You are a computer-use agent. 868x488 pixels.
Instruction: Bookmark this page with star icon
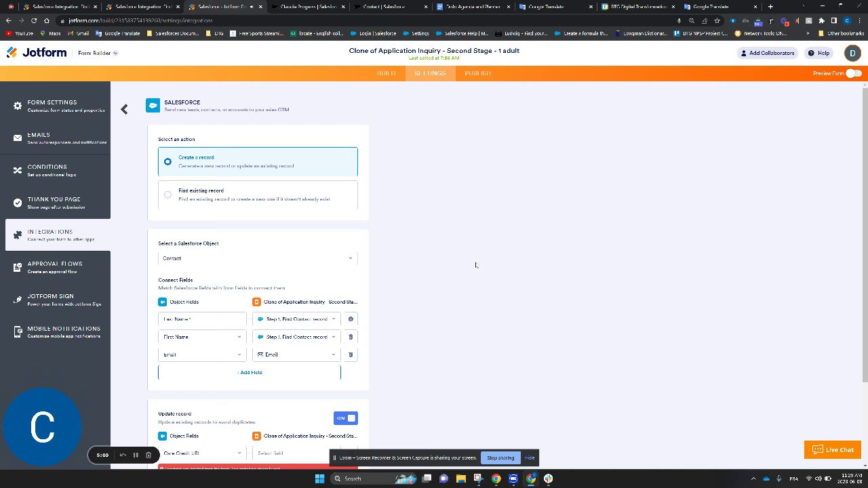(x=717, y=20)
